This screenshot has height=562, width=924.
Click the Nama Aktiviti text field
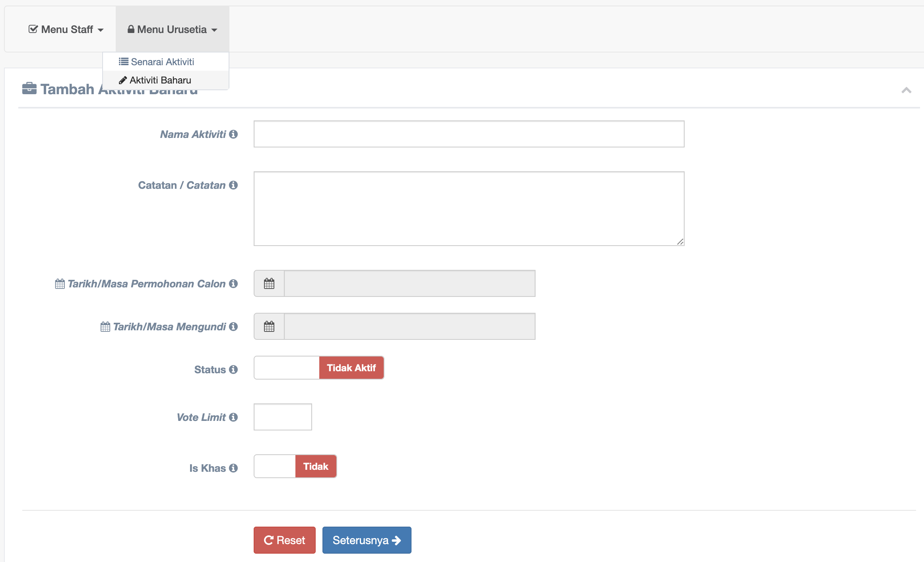469,134
